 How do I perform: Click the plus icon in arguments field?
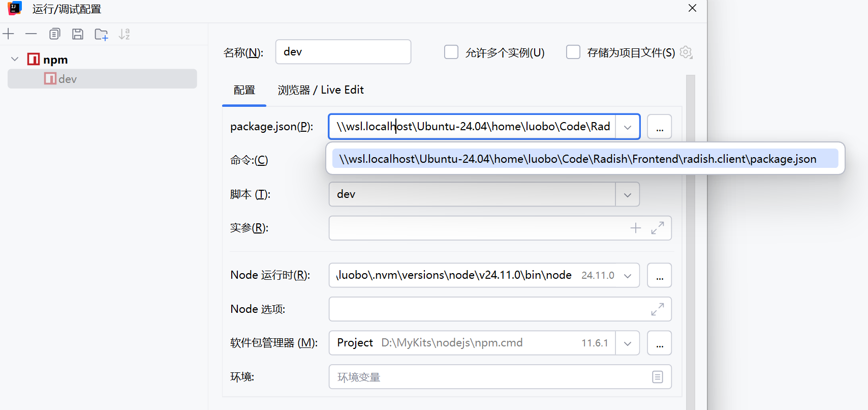click(635, 228)
